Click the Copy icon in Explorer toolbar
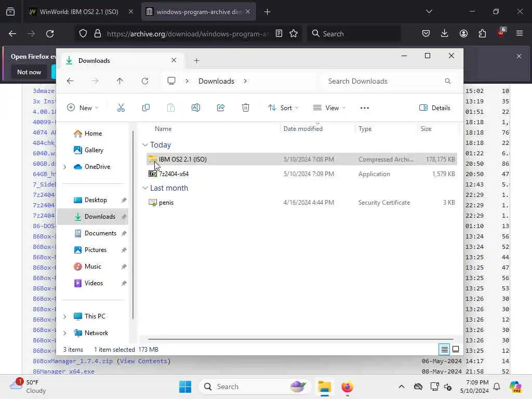This screenshot has width=532, height=399. 146,108
